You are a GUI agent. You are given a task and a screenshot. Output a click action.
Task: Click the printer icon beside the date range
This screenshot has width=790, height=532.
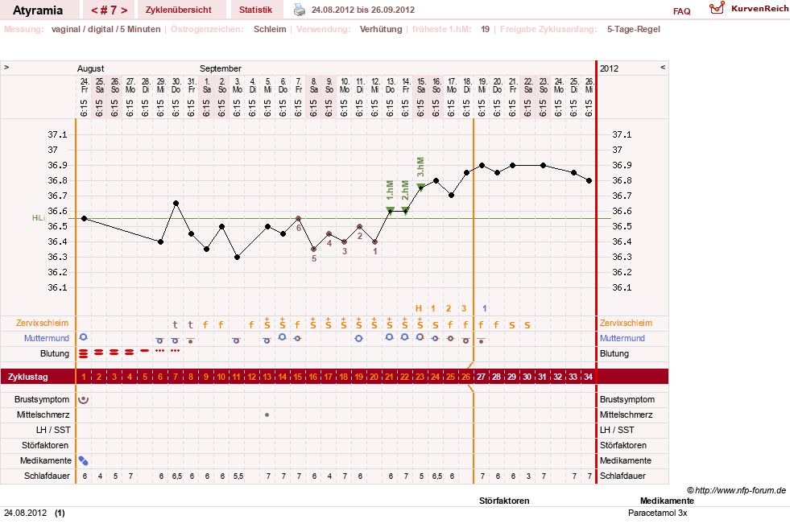click(x=300, y=10)
